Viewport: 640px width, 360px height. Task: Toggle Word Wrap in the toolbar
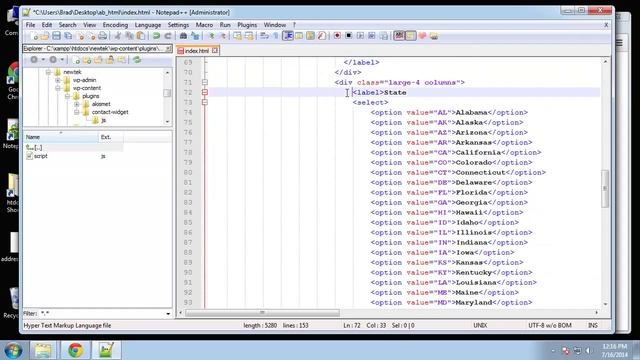(264, 36)
